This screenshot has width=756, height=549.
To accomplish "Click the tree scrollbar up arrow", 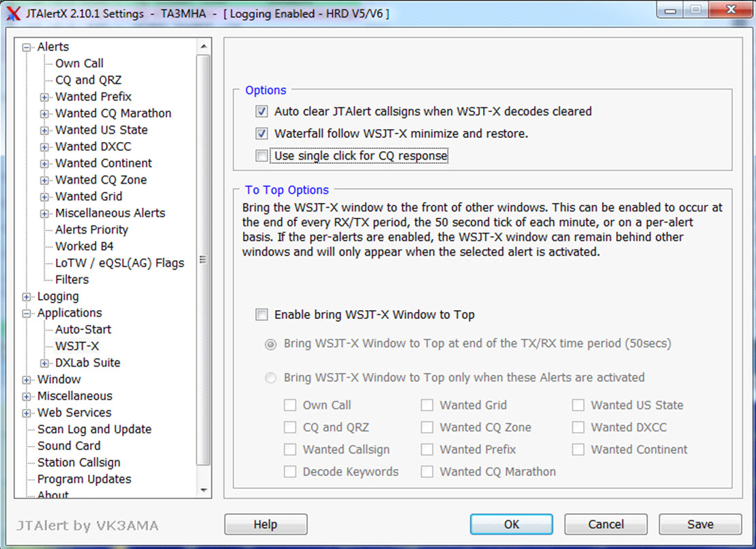I will (203, 46).
